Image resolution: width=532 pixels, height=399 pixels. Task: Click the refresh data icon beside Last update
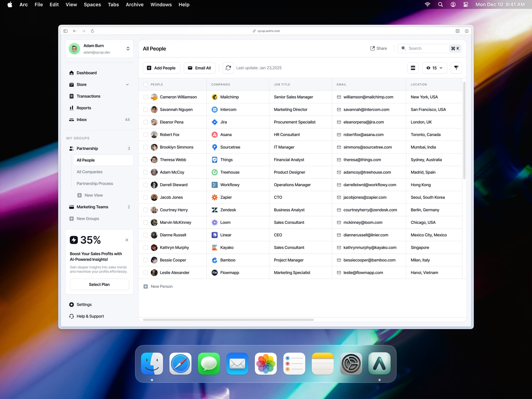228,68
